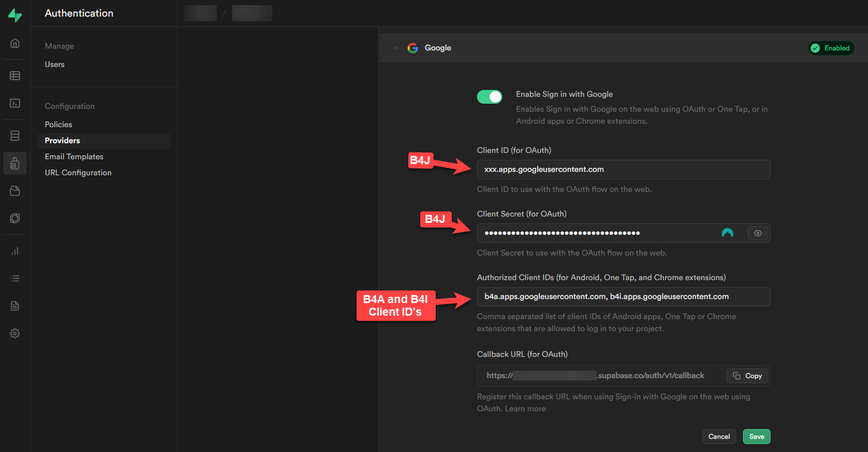Copy the Callback URL
Screen dimensions: 868x452
pyautogui.click(x=747, y=376)
